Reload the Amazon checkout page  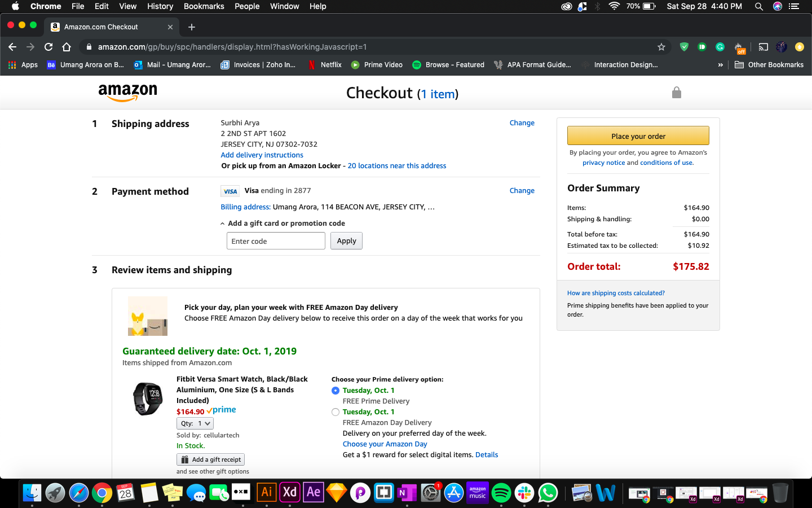[x=48, y=47]
